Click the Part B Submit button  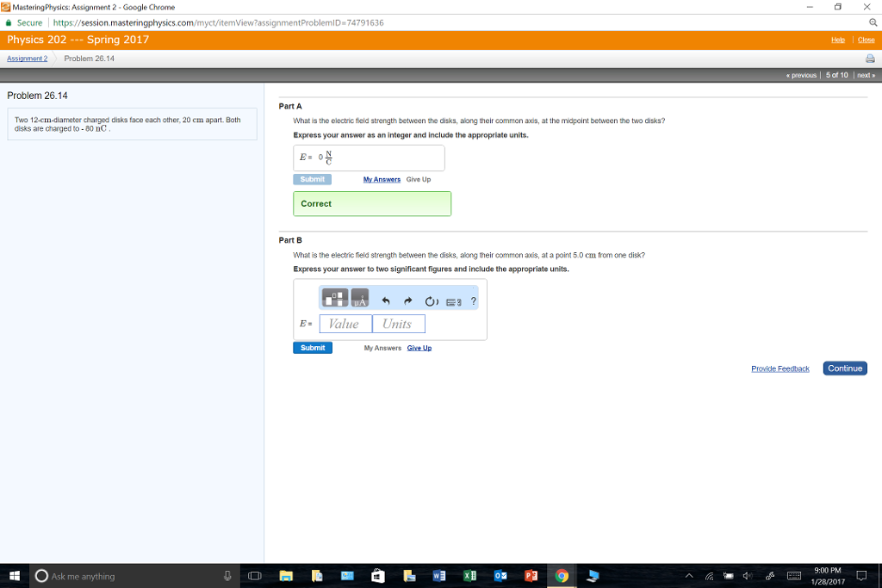click(x=312, y=348)
